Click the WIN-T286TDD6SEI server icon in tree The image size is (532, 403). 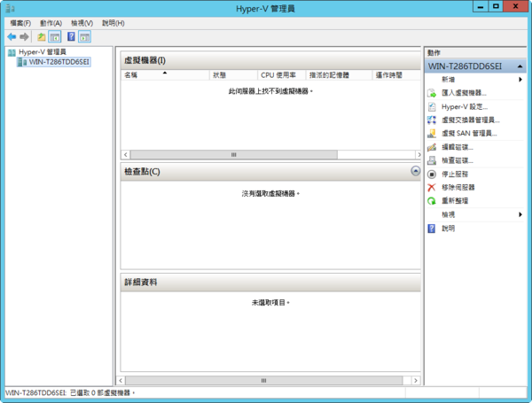click(x=22, y=62)
